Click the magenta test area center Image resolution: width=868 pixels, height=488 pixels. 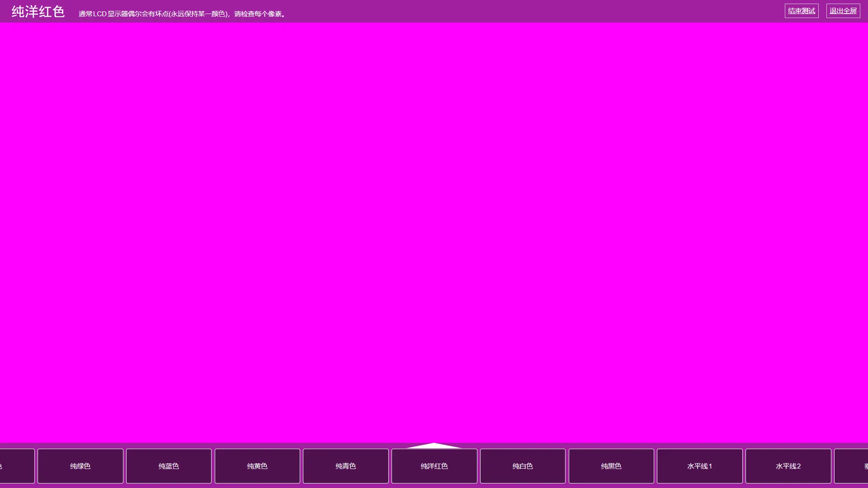tap(434, 233)
